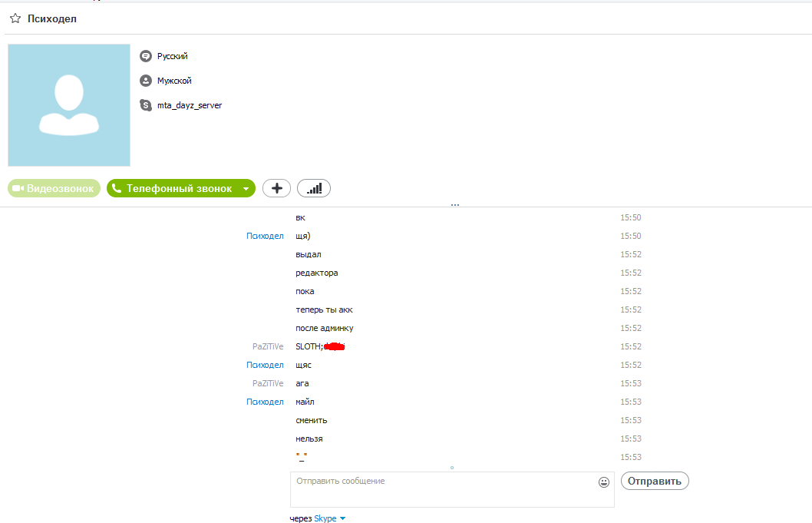Click the small resize dot above message box
The image size is (812, 523).
(x=452, y=468)
